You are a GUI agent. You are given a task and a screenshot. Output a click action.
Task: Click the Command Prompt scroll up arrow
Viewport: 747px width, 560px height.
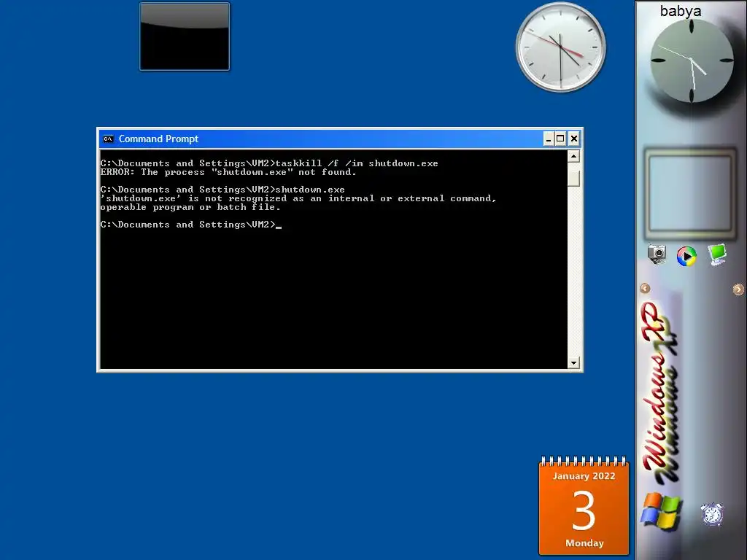(x=573, y=156)
